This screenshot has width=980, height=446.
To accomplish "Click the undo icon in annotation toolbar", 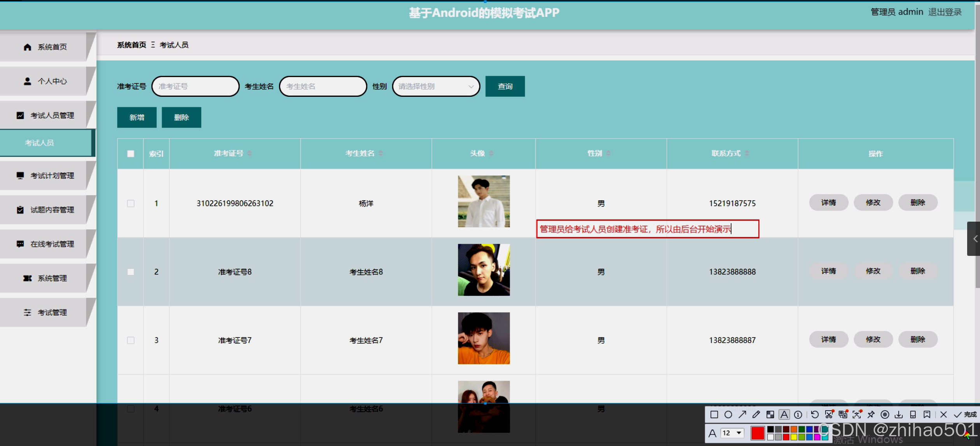I will [815, 415].
